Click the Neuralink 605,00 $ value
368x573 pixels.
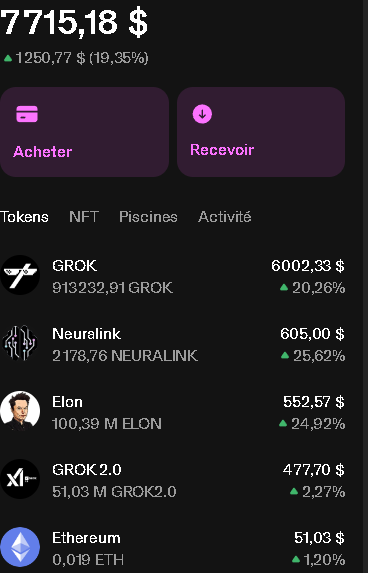[312, 334]
